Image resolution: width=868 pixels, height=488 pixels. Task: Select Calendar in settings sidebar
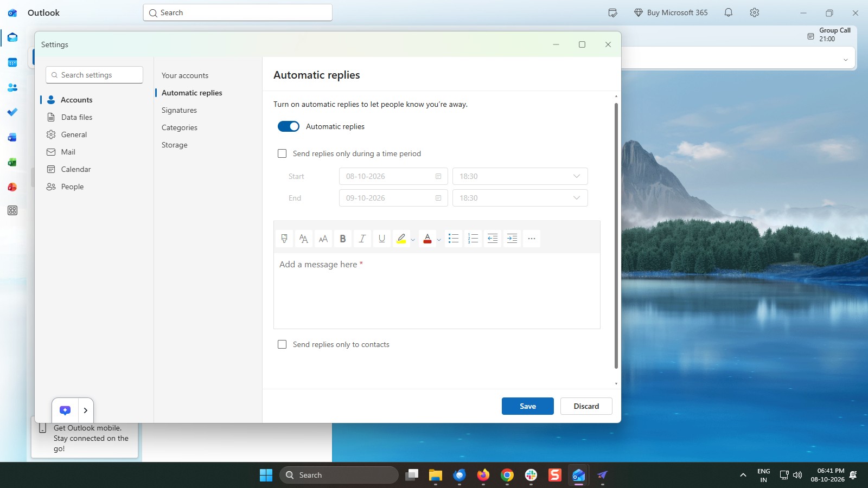pyautogui.click(x=93, y=169)
